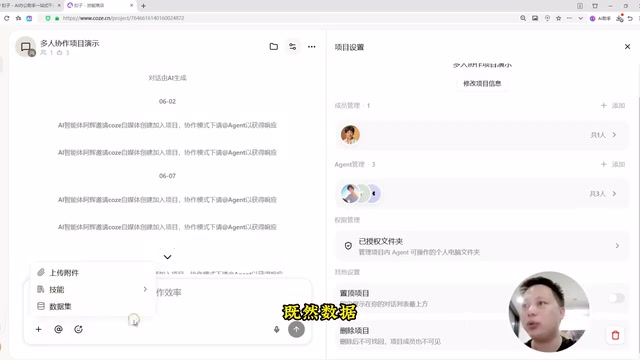Toggle the 置顶项目 switch
Image resolution: width=640 pixels, height=360 pixels.
[617, 298]
